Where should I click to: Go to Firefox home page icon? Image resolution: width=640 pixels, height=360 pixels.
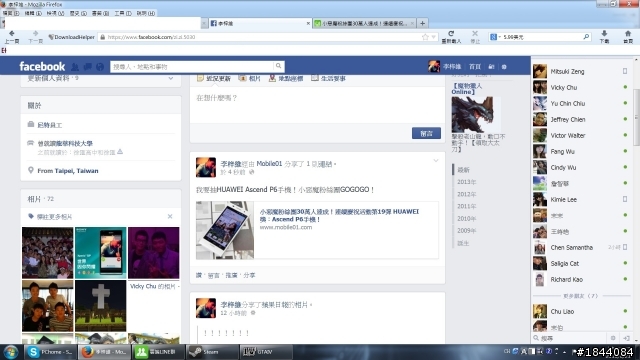628,33
